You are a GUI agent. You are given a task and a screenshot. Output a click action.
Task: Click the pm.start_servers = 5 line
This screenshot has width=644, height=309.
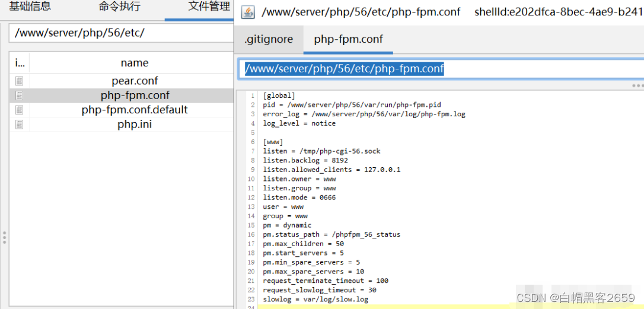tap(303, 253)
